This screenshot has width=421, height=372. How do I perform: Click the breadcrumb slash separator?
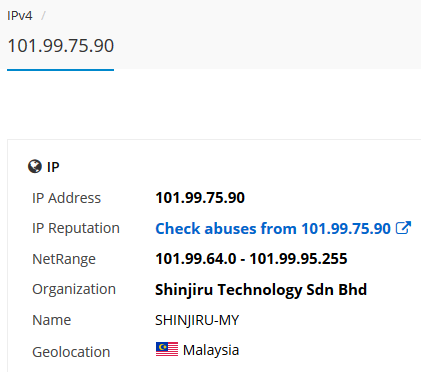pyautogui.click(x=43, y=16)
